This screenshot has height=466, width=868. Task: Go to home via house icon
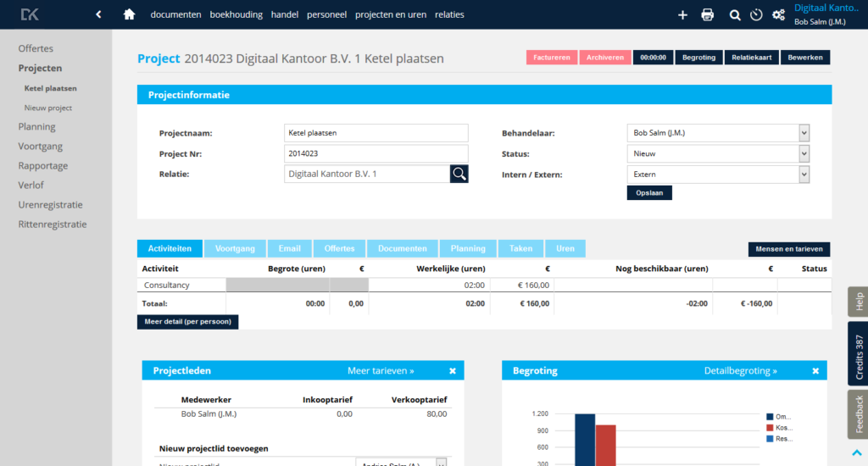click(129, 14)
